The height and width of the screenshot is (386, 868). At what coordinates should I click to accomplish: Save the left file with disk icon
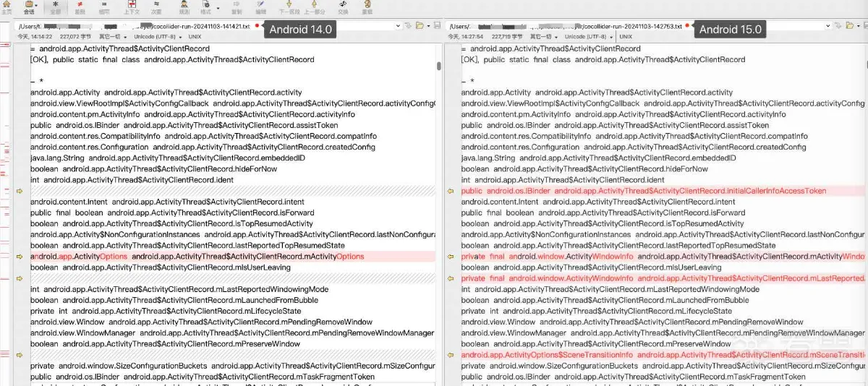(437, 26)
